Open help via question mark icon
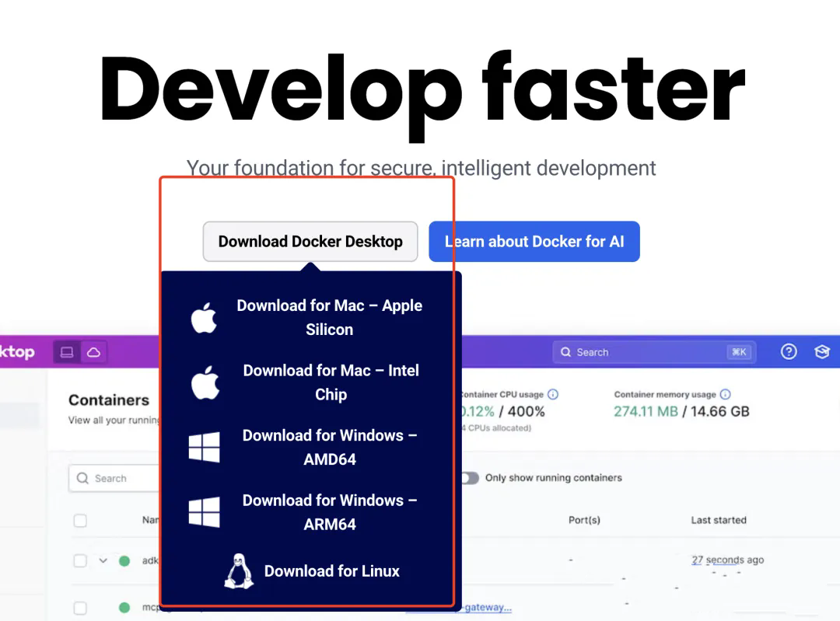The height and width of the screenshot is (621, 840). [x=789, y=352]
